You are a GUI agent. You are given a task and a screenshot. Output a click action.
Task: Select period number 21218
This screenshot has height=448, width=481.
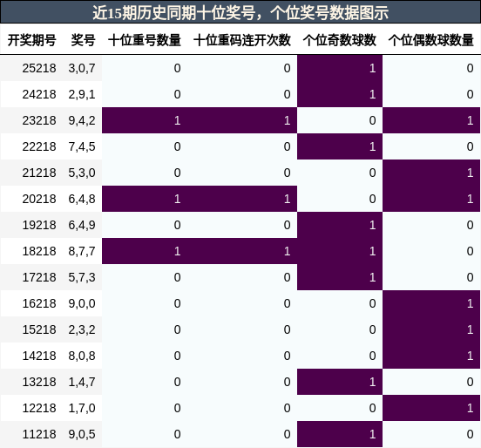tap(39, 173)
